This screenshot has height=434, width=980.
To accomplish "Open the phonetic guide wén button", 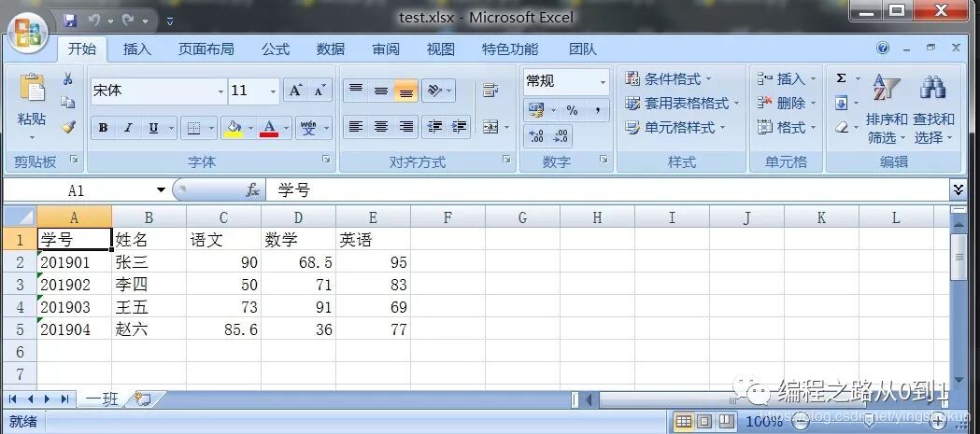I will coord(308,128).
